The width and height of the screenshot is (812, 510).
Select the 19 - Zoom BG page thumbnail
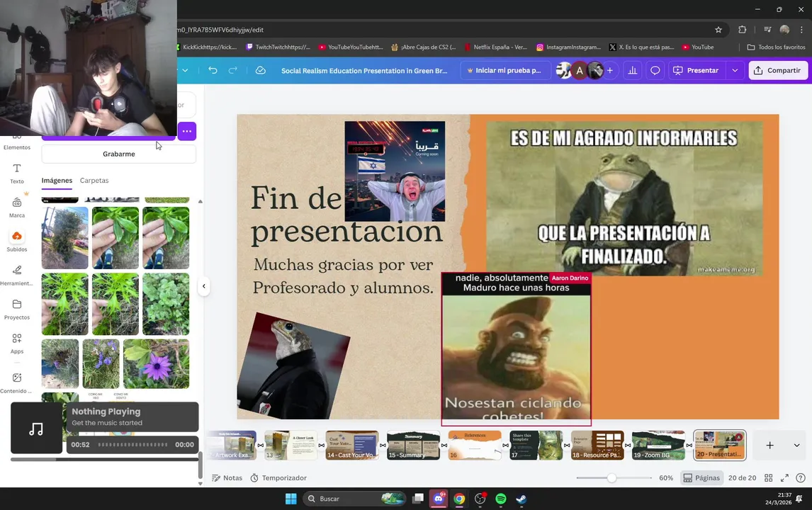(658, 446)
